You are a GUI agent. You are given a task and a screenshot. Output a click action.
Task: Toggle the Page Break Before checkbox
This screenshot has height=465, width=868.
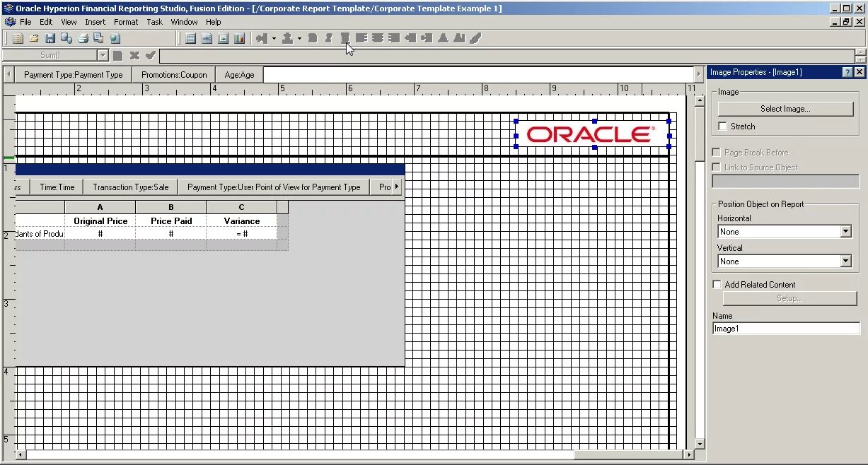click(x=717, y=153)
